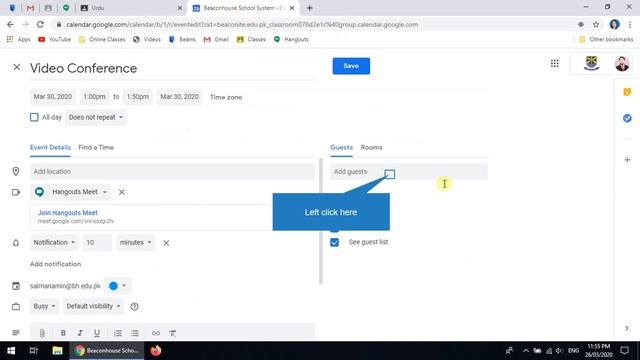
Task: Uncheck the See guest list checkbox
Action: pos(334,242)
